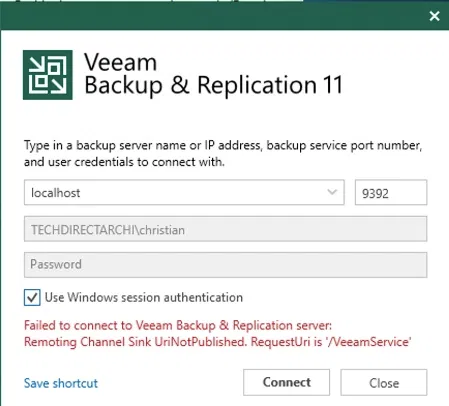This screenshot has height=406, width=449.
Task: Click the Connect button
Action: click(286, 382)
